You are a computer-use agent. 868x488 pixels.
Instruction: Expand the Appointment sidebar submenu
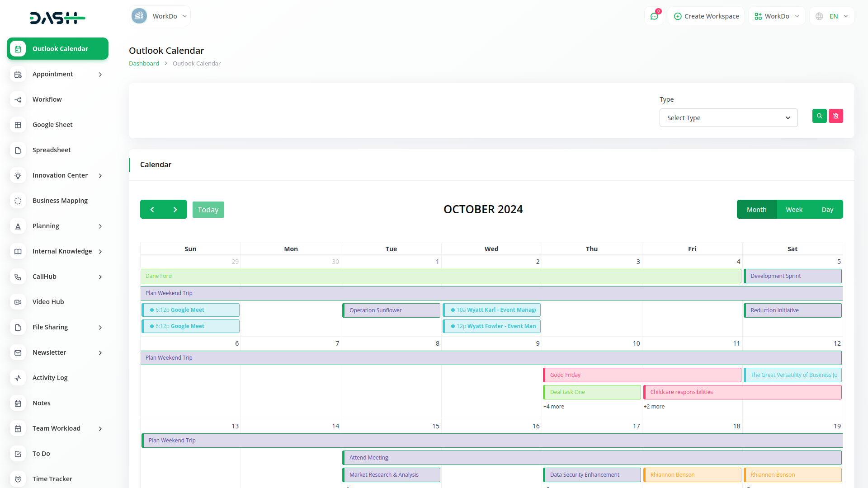pos(100,75)
